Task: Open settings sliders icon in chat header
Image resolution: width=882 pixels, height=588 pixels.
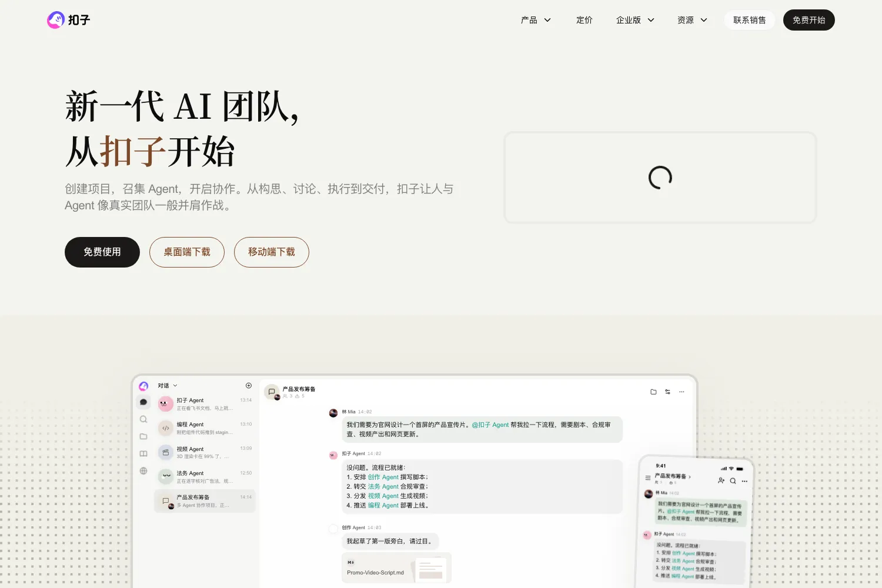Action: click(667, 392)
